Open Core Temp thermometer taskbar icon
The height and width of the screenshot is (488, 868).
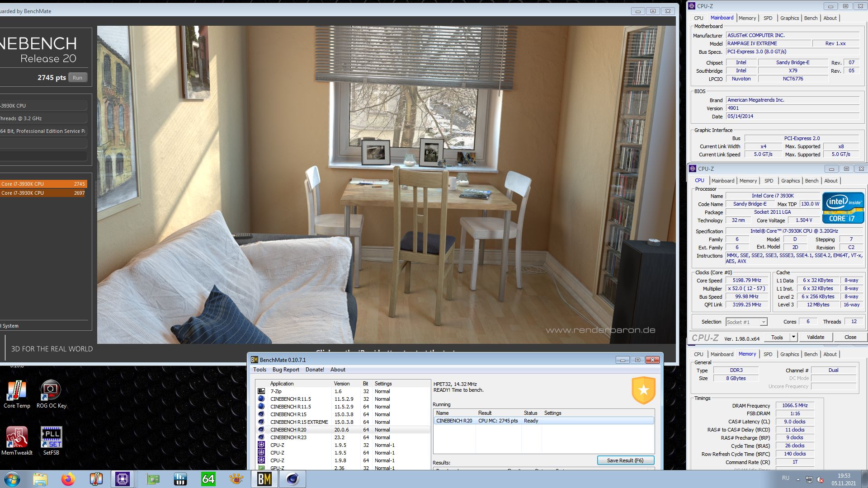[96, 479]
